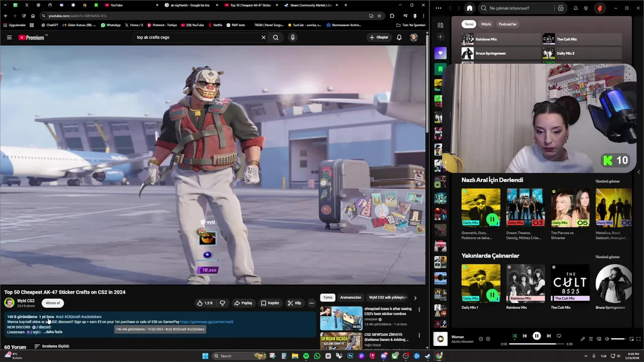The width and height of the screenshot is (644, 362).
Task: Click the Kaydet save button
Action: tap(270, 303)
